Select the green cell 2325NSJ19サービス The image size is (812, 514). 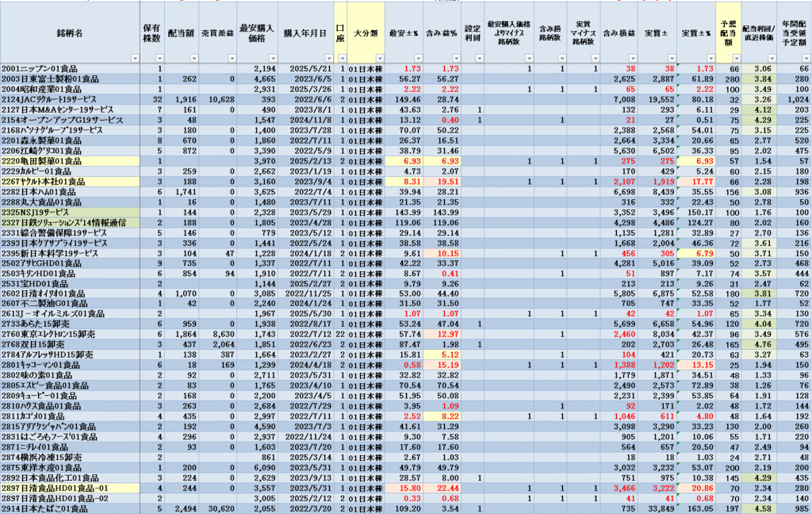click(x=70, y=213)
